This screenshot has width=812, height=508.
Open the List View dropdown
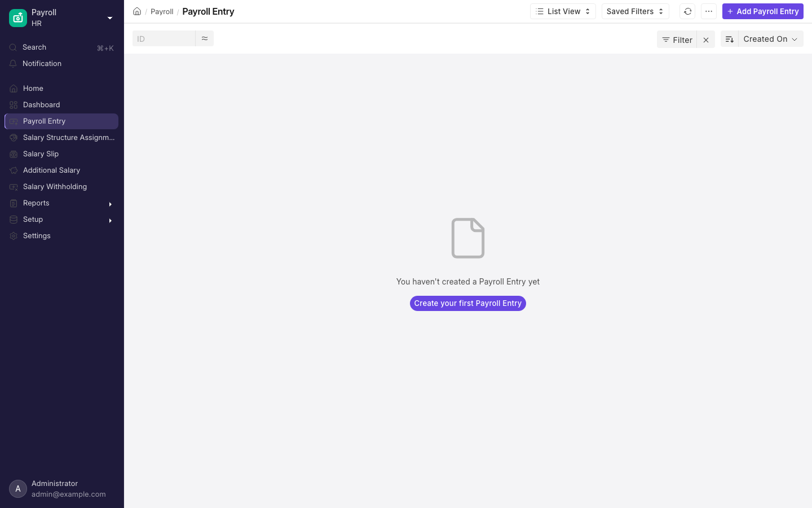point(563,11)
